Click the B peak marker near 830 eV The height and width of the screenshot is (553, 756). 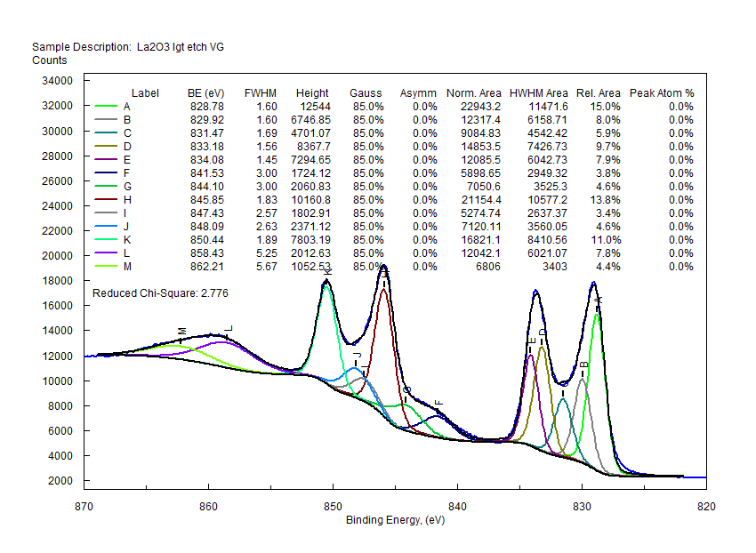pyautogui.click(x=584, y=365)
